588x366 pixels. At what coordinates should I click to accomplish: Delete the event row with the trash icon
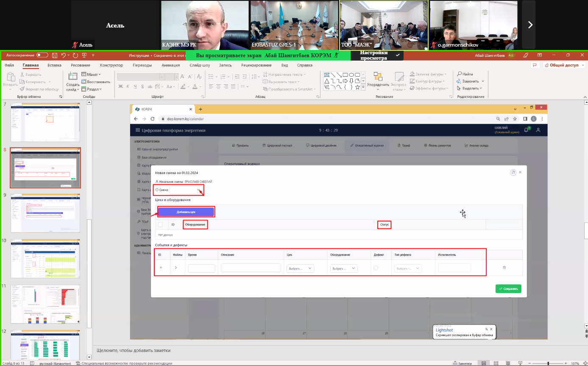pos(504,268)
